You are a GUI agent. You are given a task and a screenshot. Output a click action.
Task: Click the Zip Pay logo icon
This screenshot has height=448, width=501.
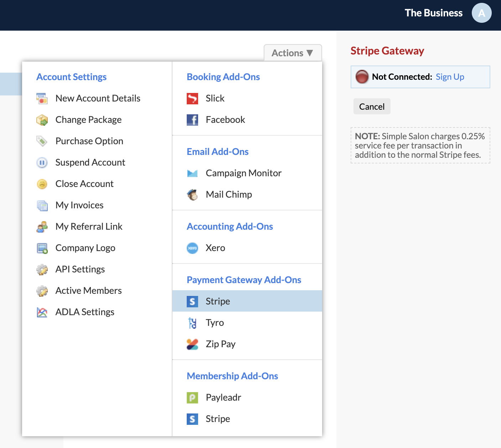192,344
